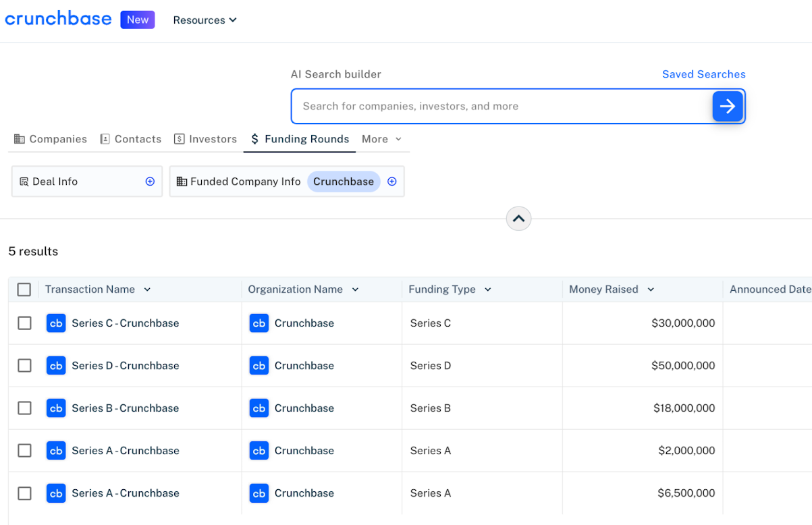
Task: Click the 5 results count text
Action: [x=33, y=252]
